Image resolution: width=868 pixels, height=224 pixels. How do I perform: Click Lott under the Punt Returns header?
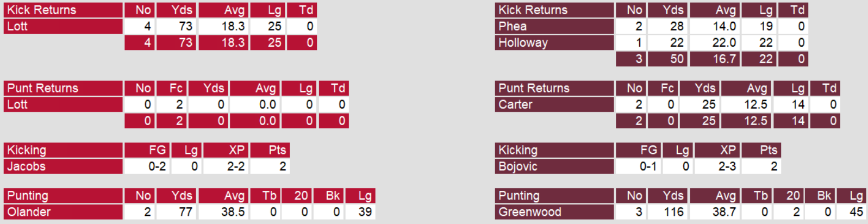click(x=17, y=104)
